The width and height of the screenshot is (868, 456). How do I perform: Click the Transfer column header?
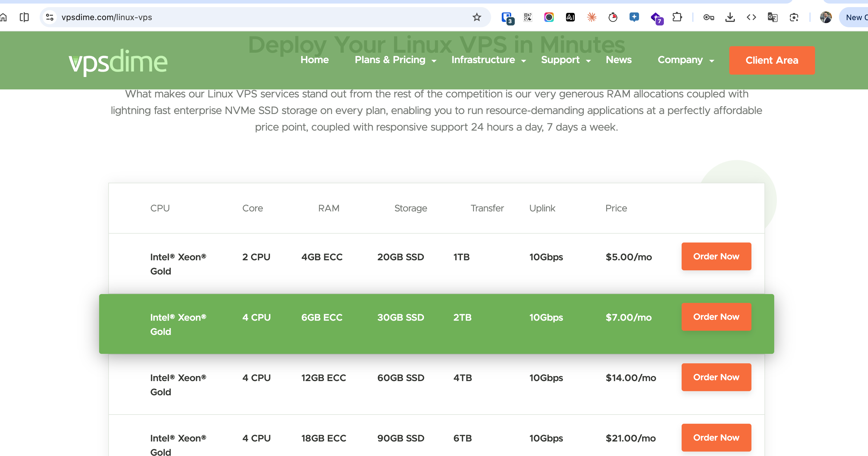click(487, 208)
